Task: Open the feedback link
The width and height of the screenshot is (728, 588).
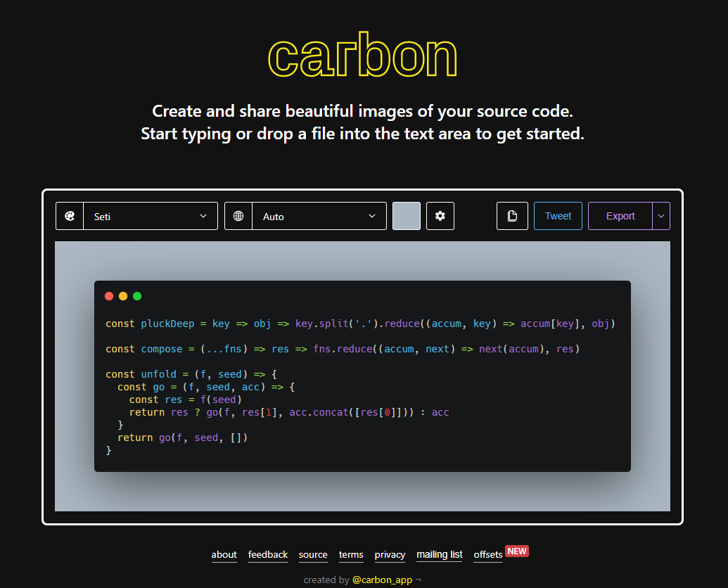Action: click(268, 554)
